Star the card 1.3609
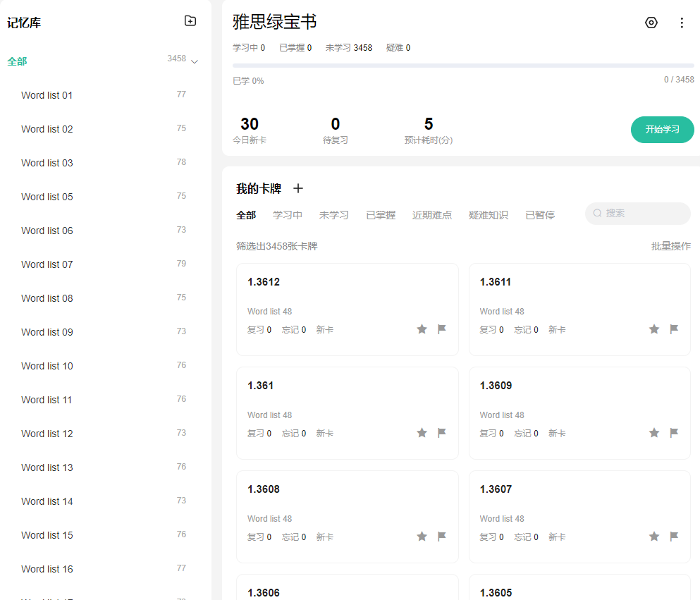The image size is (700, 600). (654, 433)
